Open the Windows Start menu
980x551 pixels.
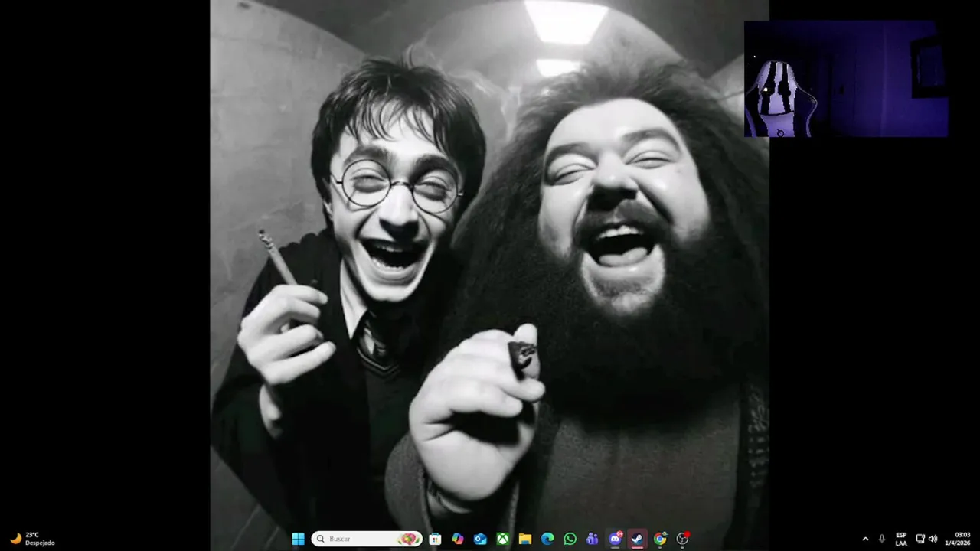click(x=298, y=539)
